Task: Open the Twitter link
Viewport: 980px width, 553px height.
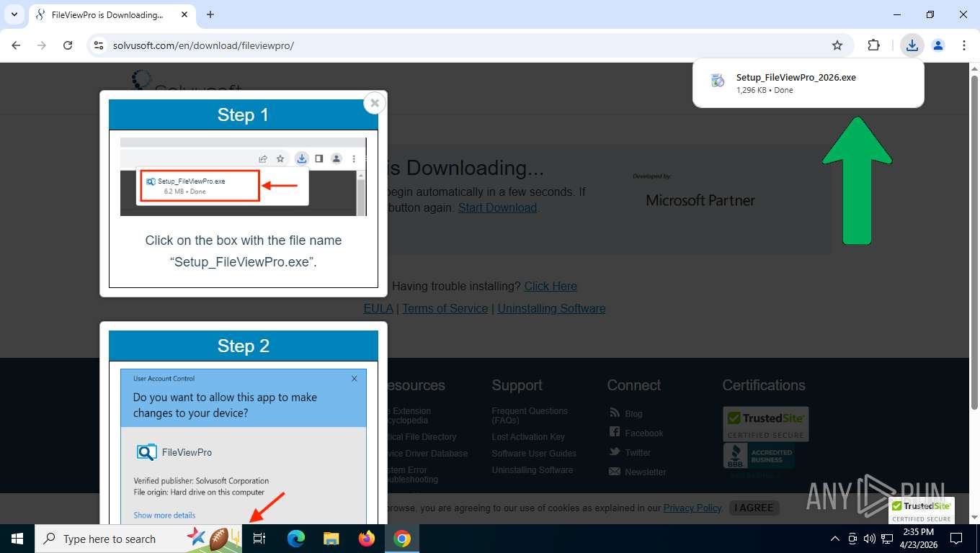Action: 638,453
